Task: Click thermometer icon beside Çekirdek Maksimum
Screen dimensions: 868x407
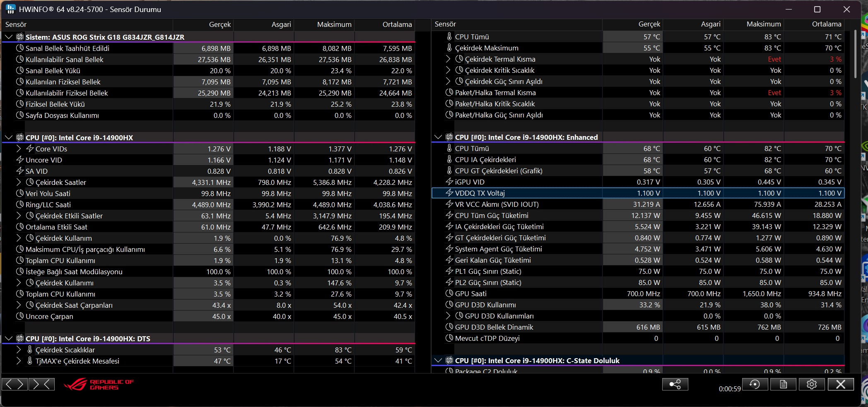Action: [x=449, y=48]
